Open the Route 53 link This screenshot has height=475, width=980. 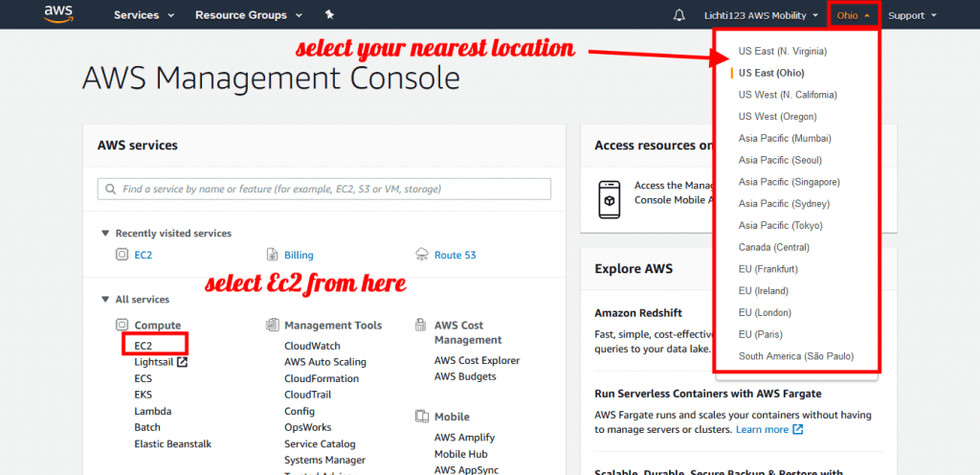457,255
